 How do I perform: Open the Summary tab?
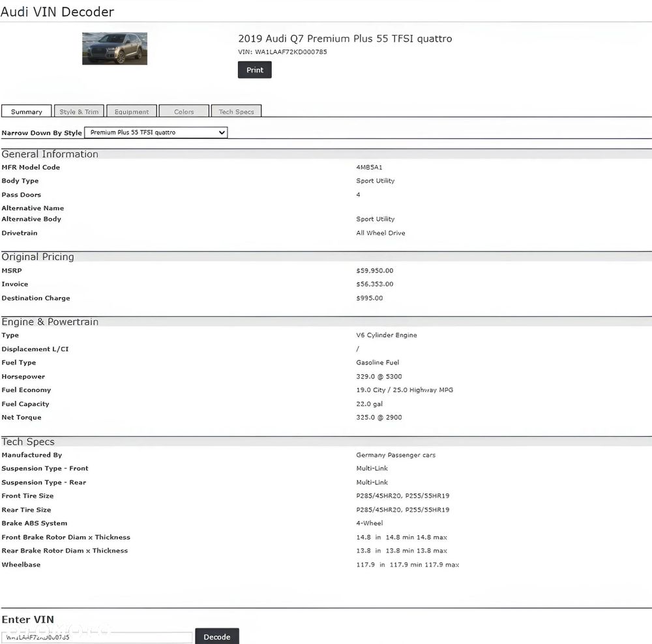point(27,111)
